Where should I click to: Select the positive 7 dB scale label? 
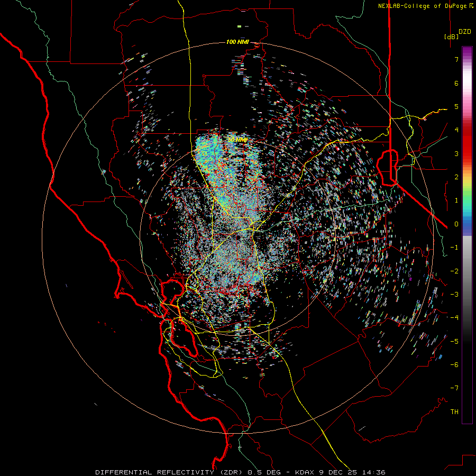[x=456, y=59]
